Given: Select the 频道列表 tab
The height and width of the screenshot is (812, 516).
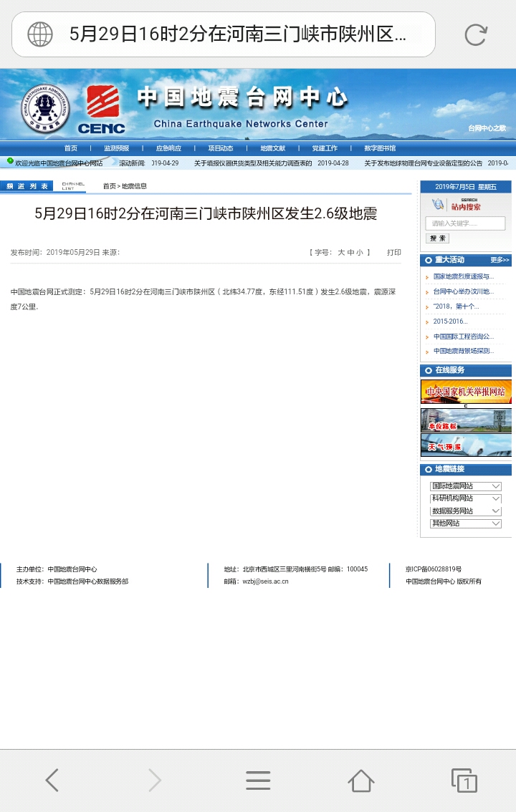Looking at the screenshot, I should pyautogui.click(x=27, y=186).
